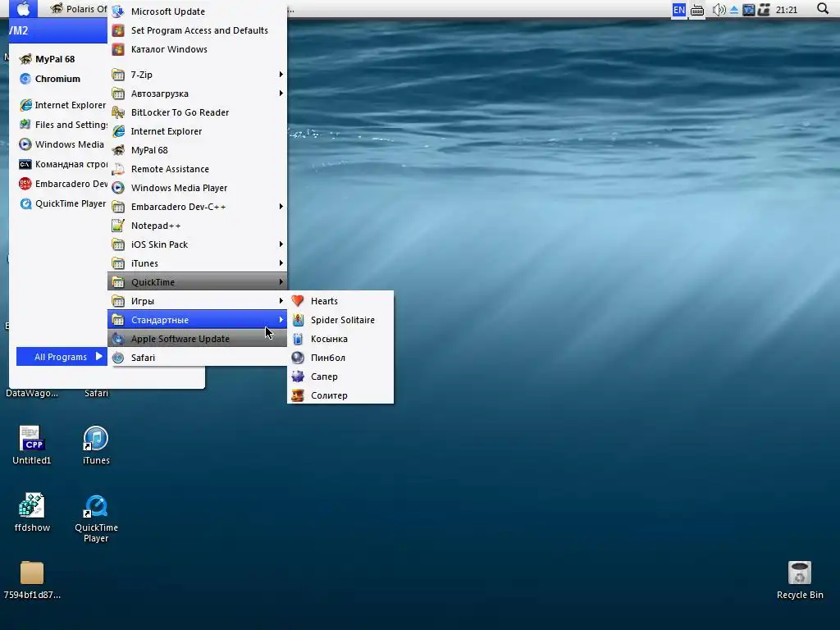840x630 pixels.
Task: Open Windows Media Player in left pane
Action: (x=62, y=144)
